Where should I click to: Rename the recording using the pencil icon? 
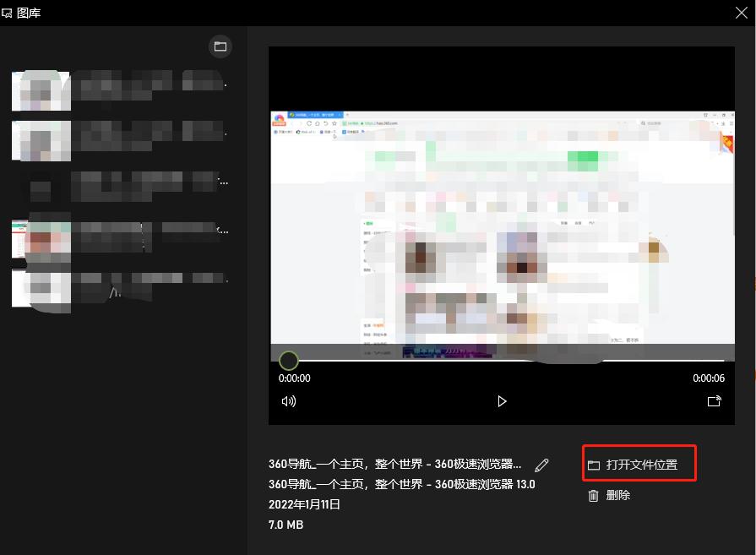pos(541,464)
